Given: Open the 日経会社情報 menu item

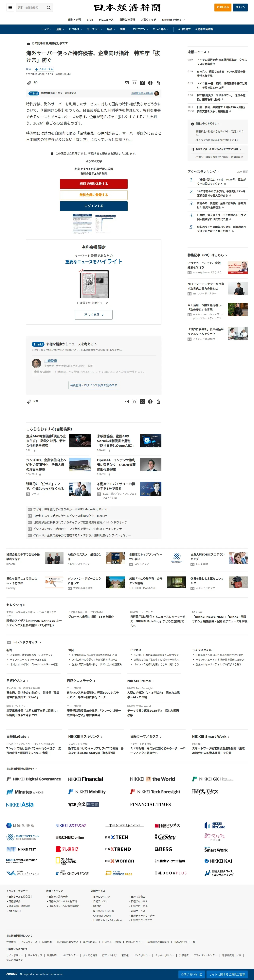Looking at the screenshot, I should [127, 20].
